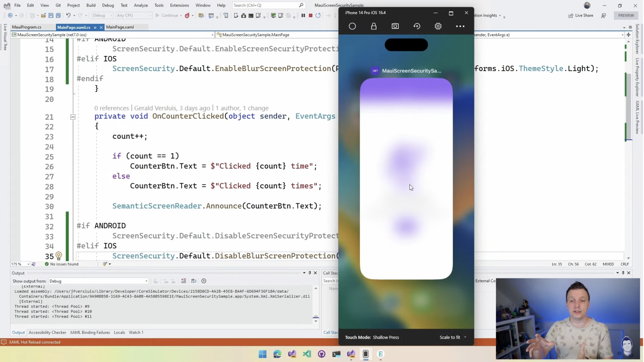The image size is (644, 362).
Task: Rotate the simulator device
Action: (417, 26)
